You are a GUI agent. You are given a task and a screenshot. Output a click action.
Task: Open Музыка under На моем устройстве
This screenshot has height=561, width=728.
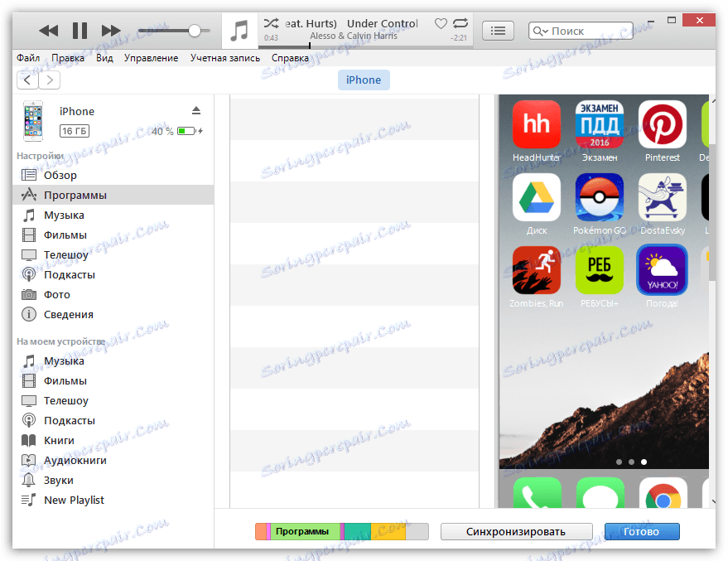[113, 360]
